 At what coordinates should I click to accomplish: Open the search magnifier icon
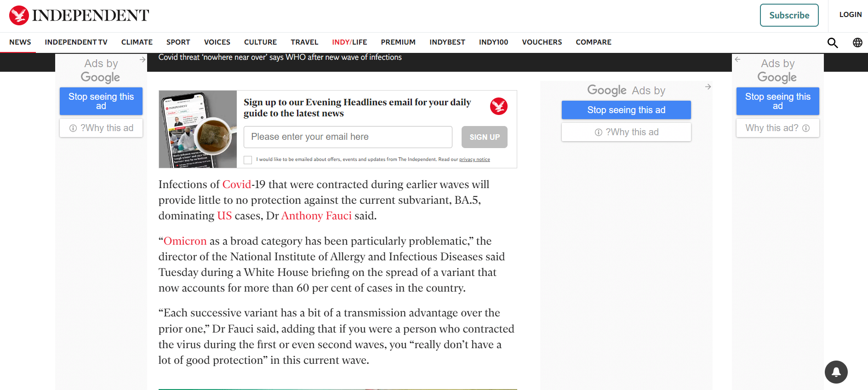coord(833,43)
